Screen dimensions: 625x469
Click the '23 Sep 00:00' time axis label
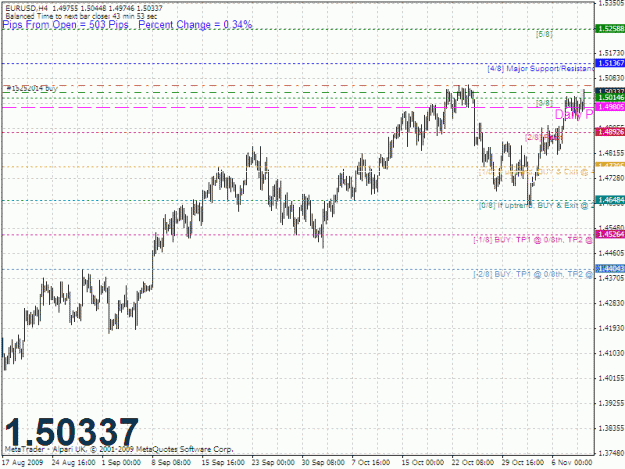pos(273,463)
